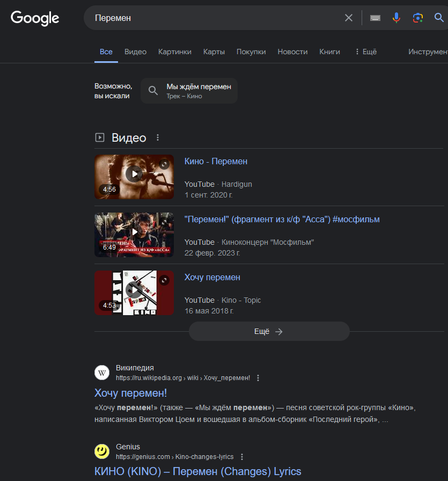
Task: Click the search input containing Перемен
Action: (x=215, y=18)
